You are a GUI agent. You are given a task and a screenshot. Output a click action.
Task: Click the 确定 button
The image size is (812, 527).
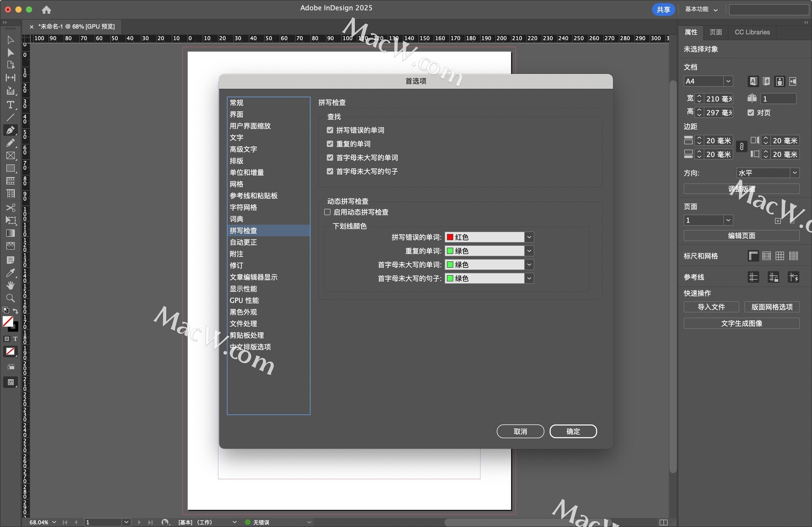tap(573, 431)
